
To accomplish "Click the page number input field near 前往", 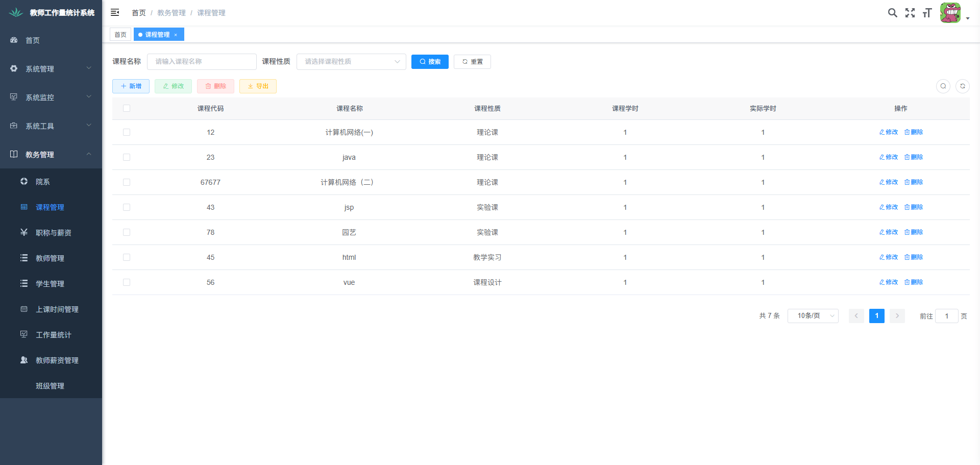I will tap(947, 316).
